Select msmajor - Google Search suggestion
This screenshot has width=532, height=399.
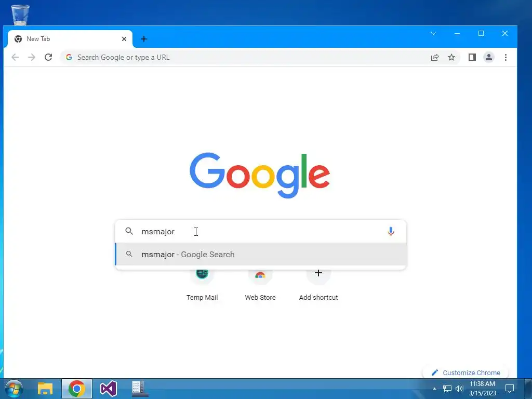(261, 255)
